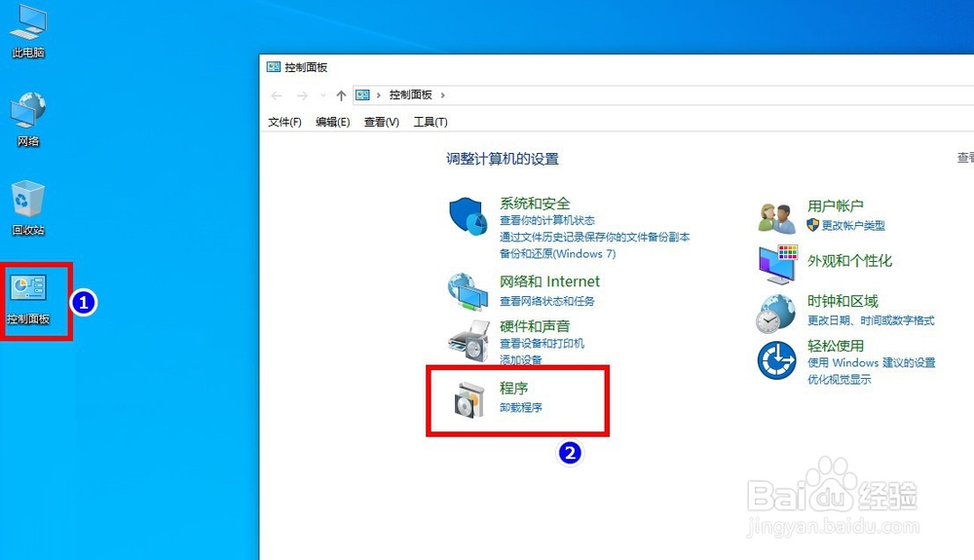Open the 查看(V) menu

[x=382, y=123]
